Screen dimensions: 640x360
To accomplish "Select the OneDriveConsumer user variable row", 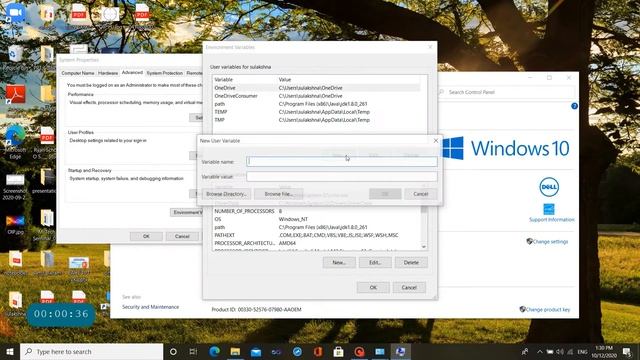I will click(x=316, y=96).
